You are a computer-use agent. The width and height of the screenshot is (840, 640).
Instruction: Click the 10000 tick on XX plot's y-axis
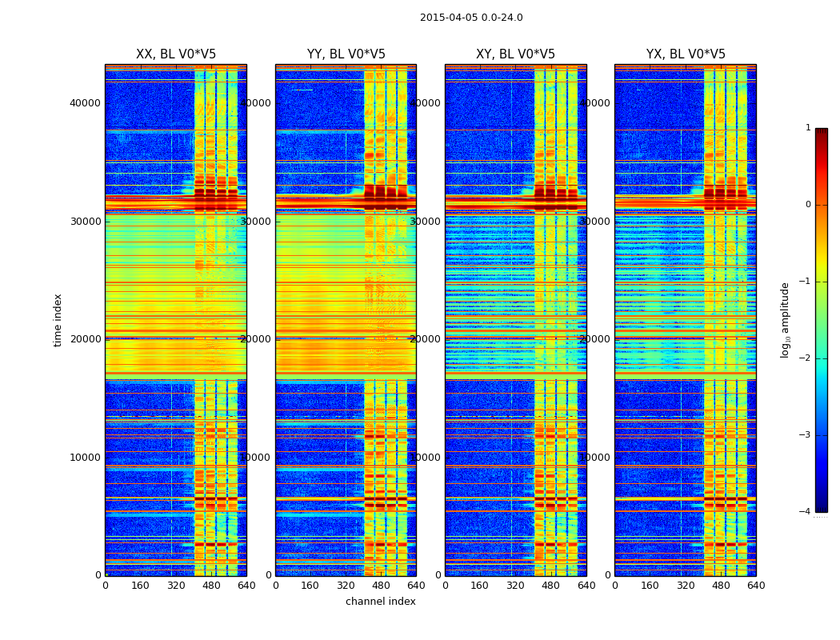pos(85,457)
